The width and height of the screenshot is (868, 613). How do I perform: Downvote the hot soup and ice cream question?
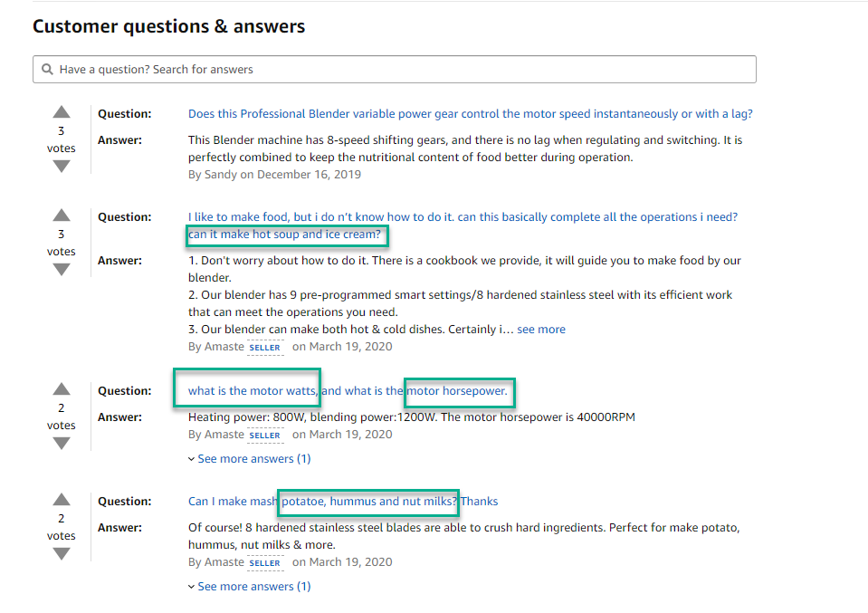click(x=62, y=269)
